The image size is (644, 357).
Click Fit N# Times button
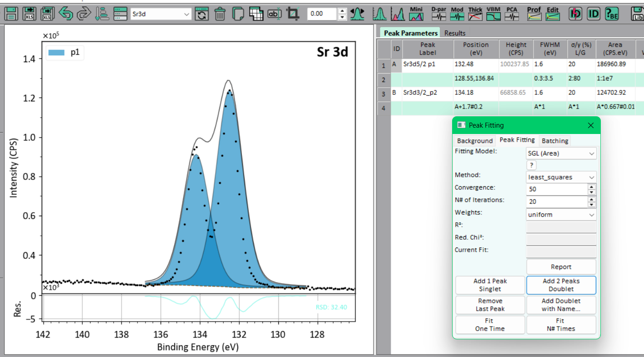point(561,325)
